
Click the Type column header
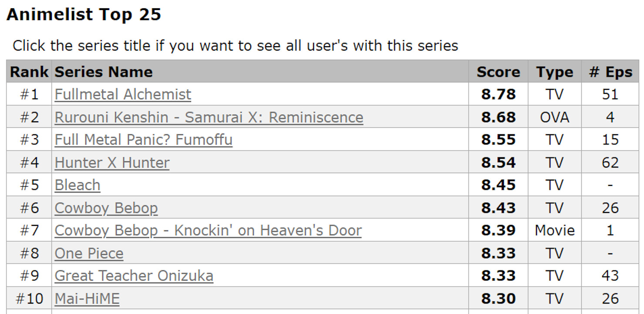point(554,72)
